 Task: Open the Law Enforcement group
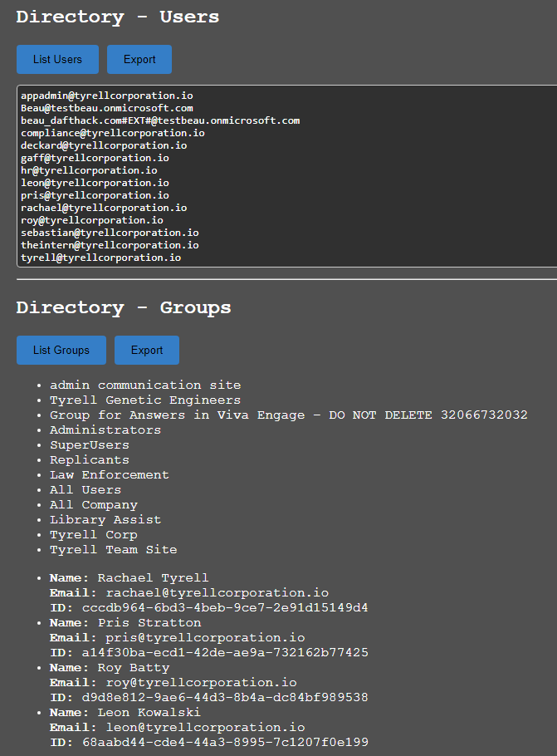pyautogui.click(x=110, y=475)
